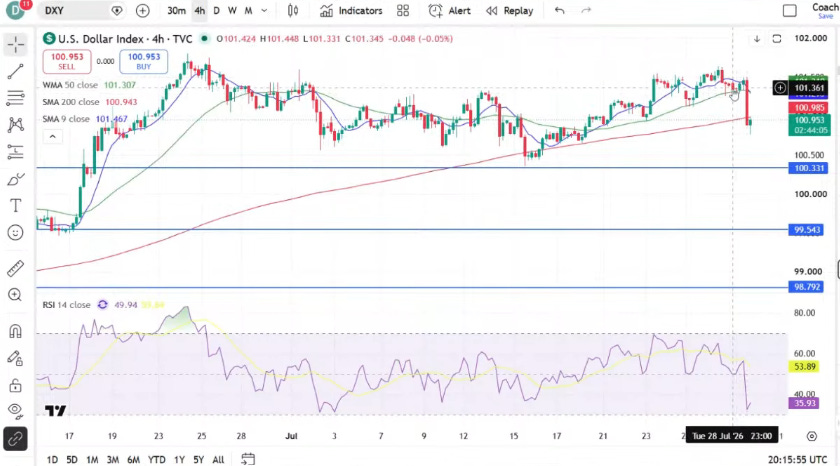
Task: Open the Indicators dialog
Action: pyautogui.click(x=351, y=10)
